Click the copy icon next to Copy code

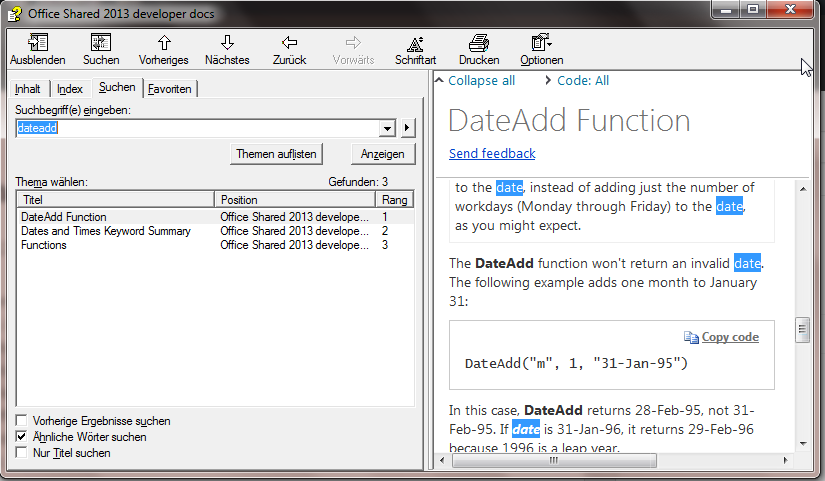pos(691,337)
